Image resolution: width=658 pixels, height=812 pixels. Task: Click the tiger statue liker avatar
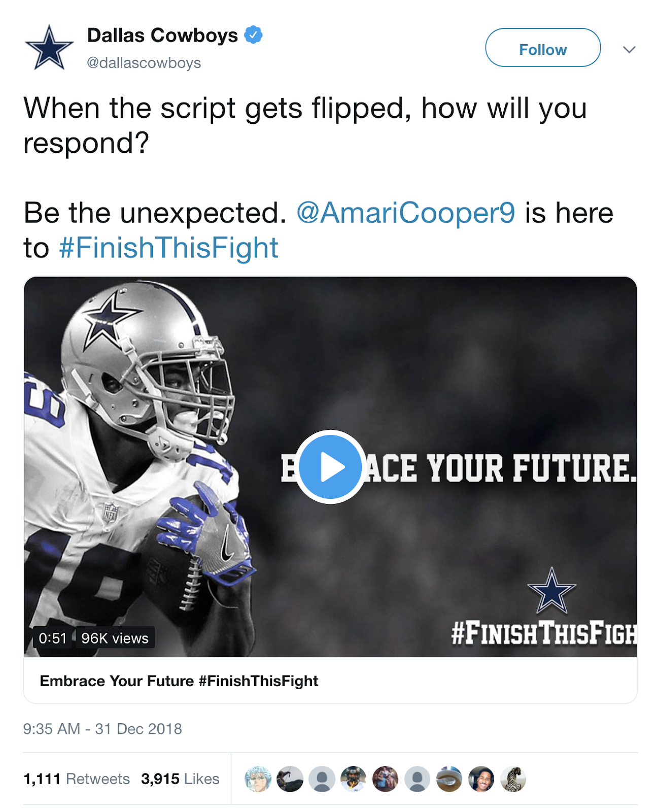pos(513,779)
